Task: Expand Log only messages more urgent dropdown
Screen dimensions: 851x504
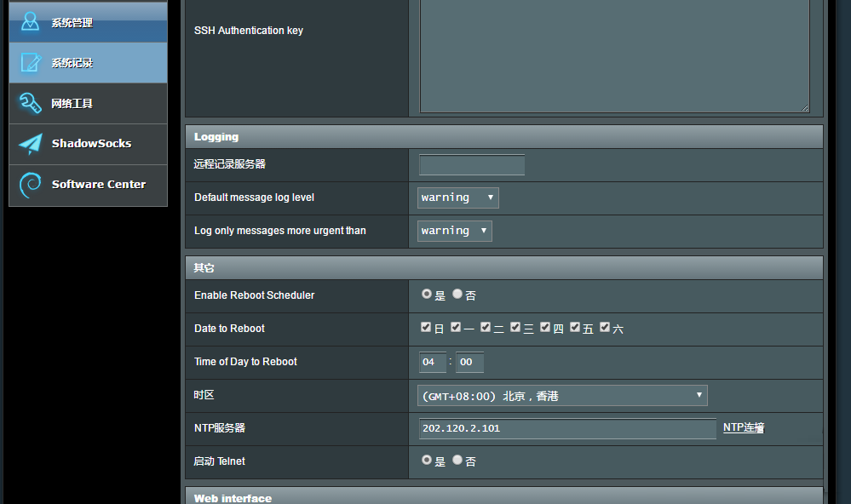Action: coord(454,231)
